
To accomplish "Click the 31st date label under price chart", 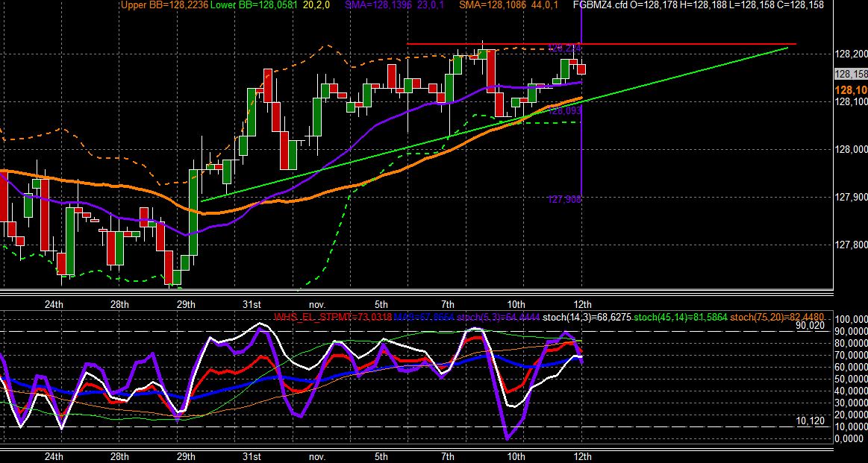I will [x=252, y=305].
